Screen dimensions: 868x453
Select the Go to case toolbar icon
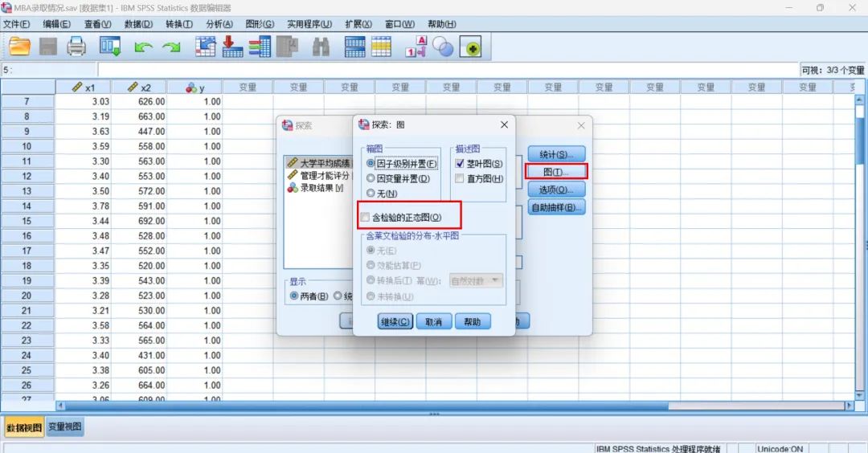[206, 47]
